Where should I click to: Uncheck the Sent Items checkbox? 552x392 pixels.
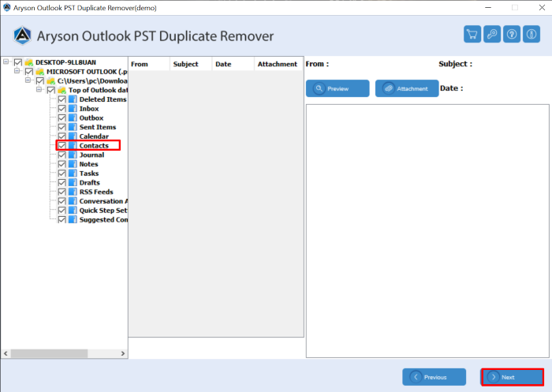click(x=62, y=128)
